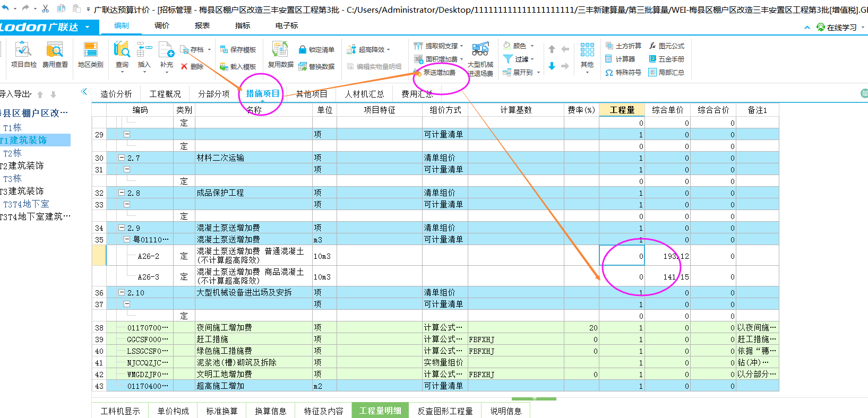Click 工程量 cell of row A26-2
Image resolution: width=868 pixels, height=418 pixels.
(622, 256)
